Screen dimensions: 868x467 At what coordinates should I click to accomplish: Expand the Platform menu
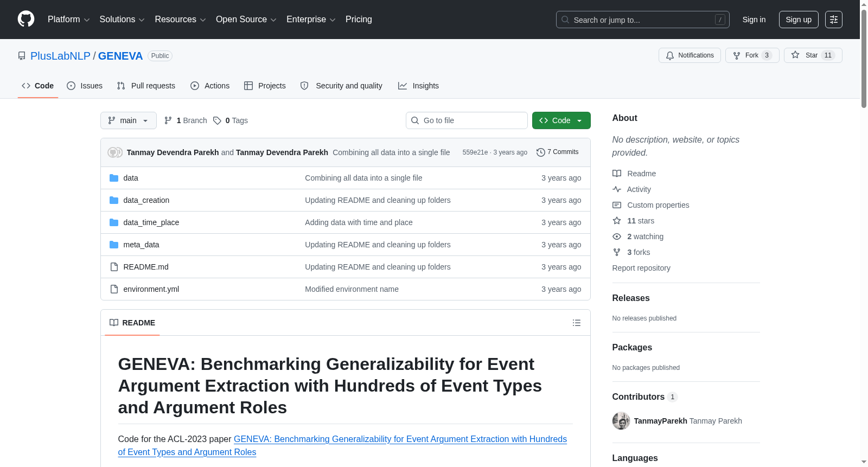pyautogui.click(x=69, y=20)
